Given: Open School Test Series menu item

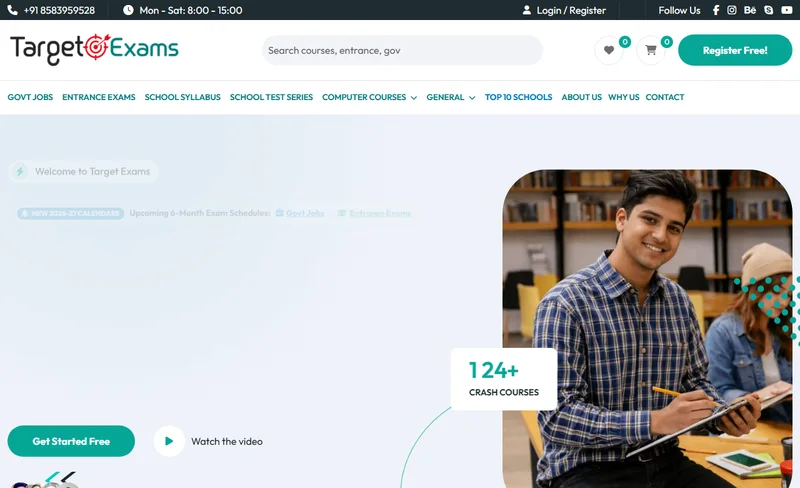Looking at the screenshot, I should coord(271,97).
